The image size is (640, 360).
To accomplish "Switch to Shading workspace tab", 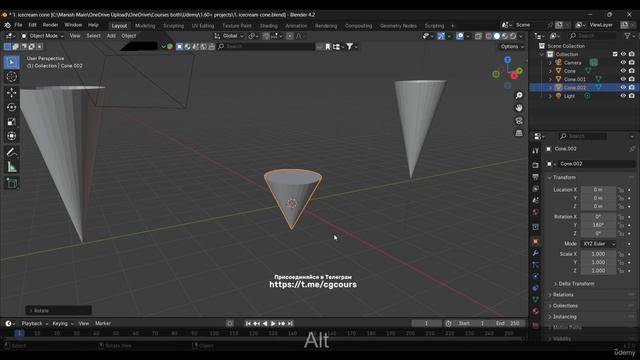I will tap(268, 26).
